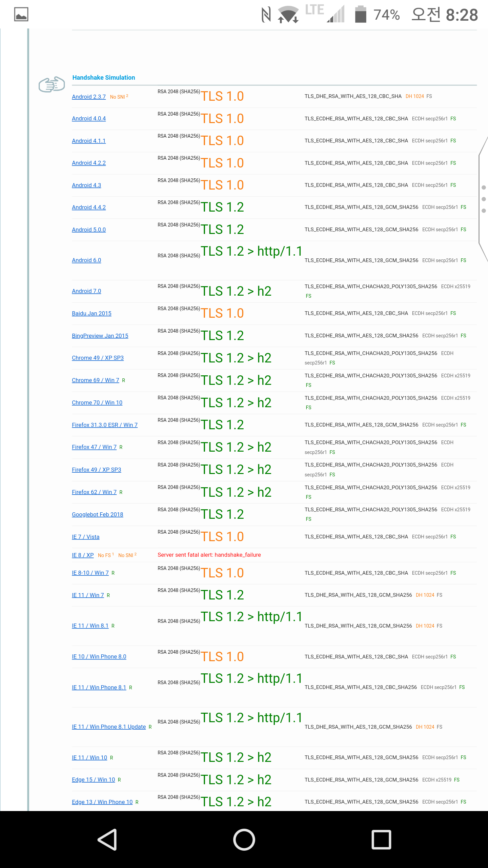Image resolution: width=488 pixels, height=868 pixels.
Task: Tap the ECDH x25519 label in Edge 15 row
Action: [437, 780]
